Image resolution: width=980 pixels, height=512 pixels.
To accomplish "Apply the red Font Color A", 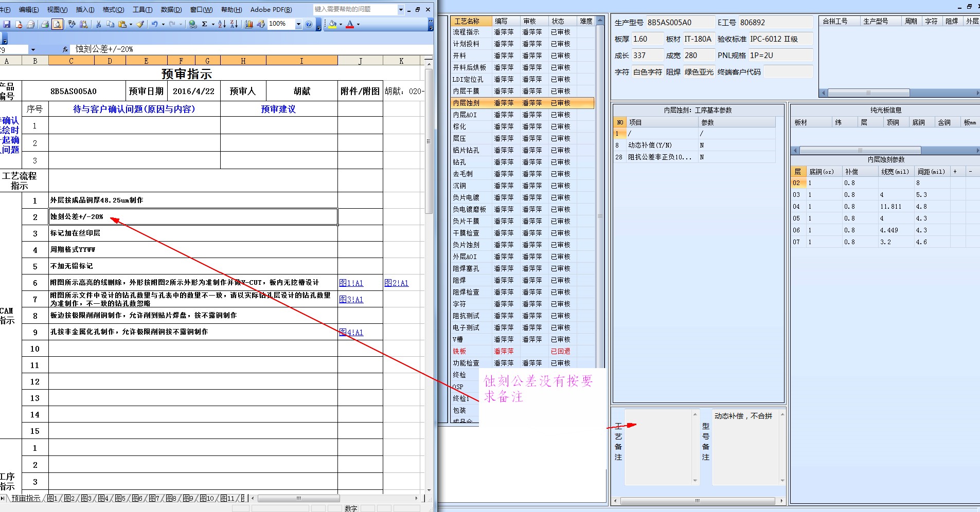I will (350, 24).
